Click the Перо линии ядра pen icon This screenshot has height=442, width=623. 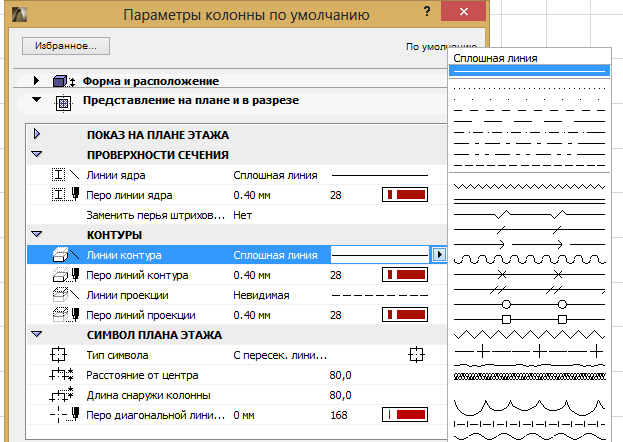point(66,195)
